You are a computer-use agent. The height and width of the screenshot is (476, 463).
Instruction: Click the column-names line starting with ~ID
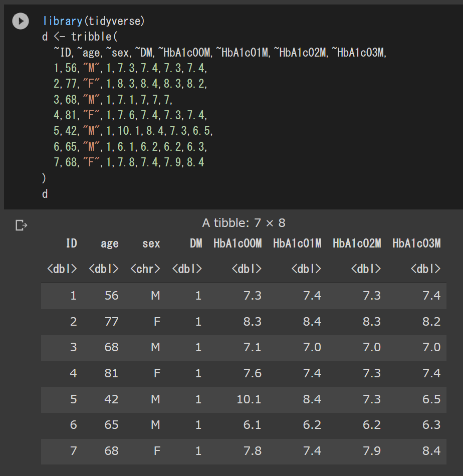(220, 52)
